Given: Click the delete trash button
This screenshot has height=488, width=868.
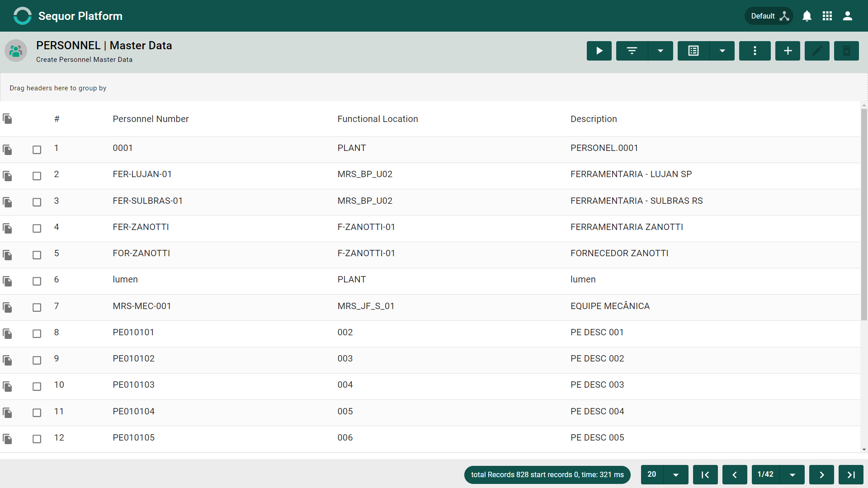Looking at the screenshot, I should coord(846,51).
